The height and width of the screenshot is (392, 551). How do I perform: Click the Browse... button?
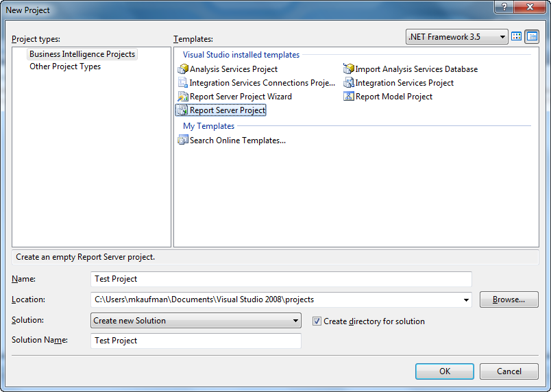[509, 299]
